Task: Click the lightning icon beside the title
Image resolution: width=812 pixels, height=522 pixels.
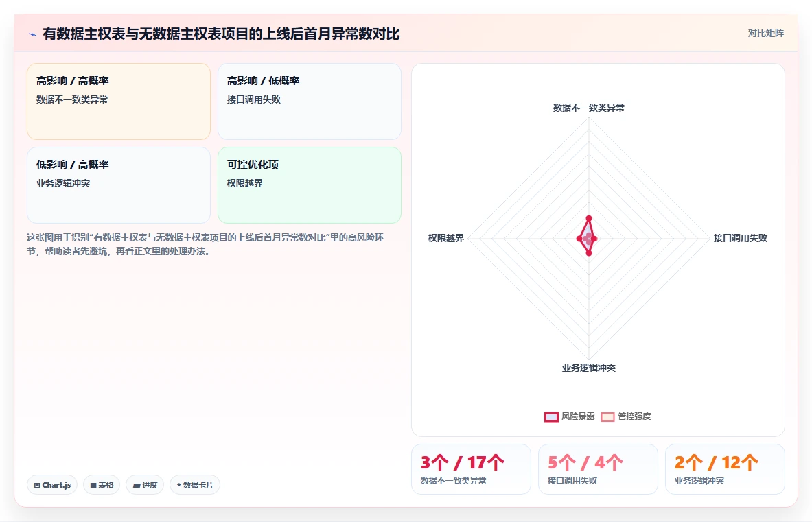Action: tap(33, 35)
